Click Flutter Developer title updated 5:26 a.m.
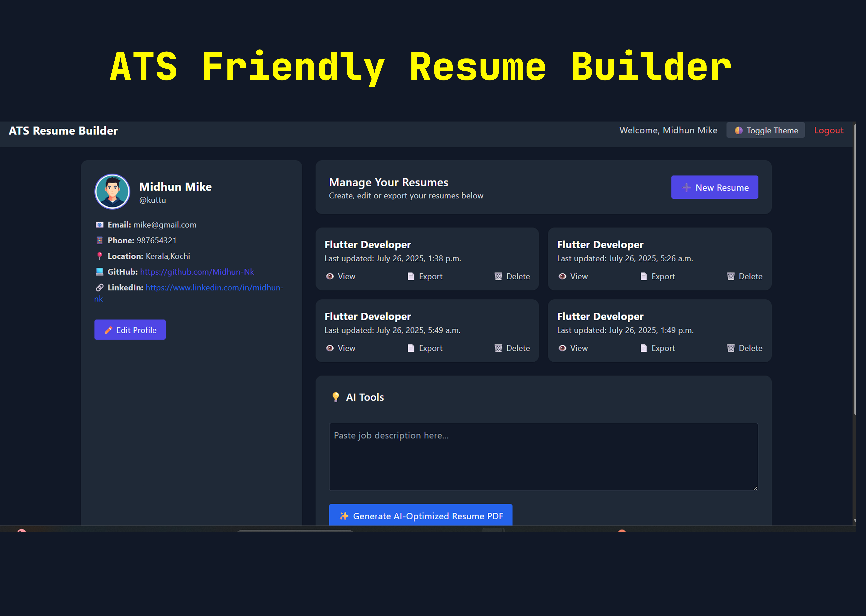Viewport: 866px width, 616px height. pyautogui.click(x=600, y=245)
